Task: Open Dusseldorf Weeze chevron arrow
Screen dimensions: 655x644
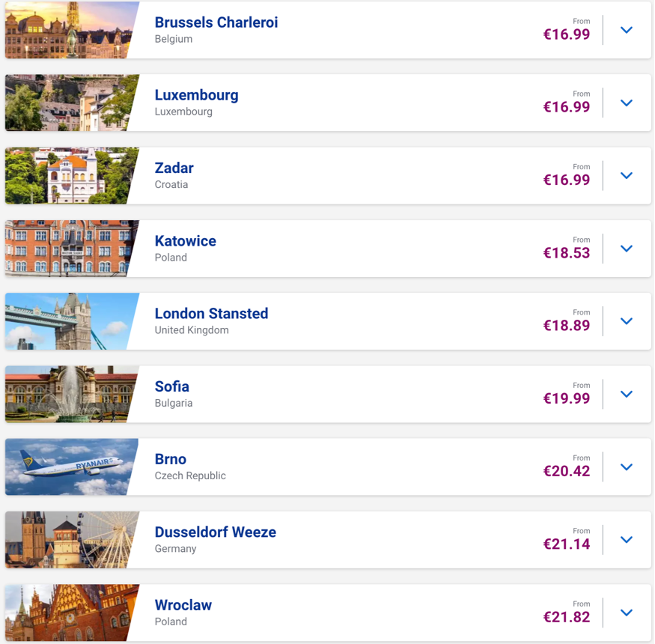Action: click(x=627, y=540)
